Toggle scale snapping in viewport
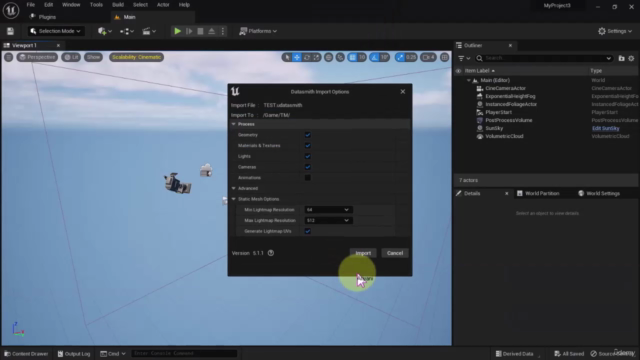The image size is (640, 360). point(400,58)
